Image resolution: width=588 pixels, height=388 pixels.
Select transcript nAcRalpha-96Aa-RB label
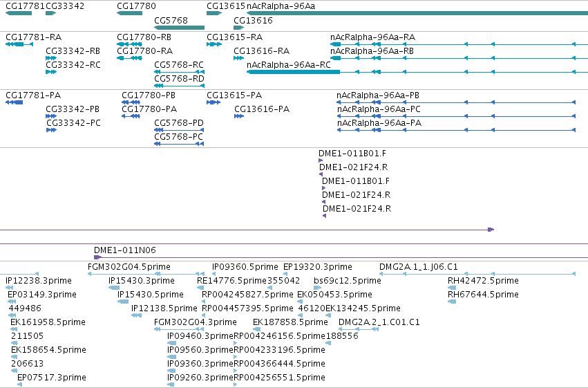pos(372,51)
